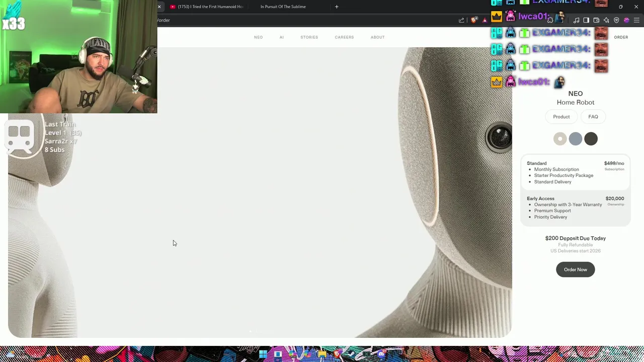The width and height of the screenshot is (644, 362).
Task: Open the Windows Start button
Action: click(263, 354)
